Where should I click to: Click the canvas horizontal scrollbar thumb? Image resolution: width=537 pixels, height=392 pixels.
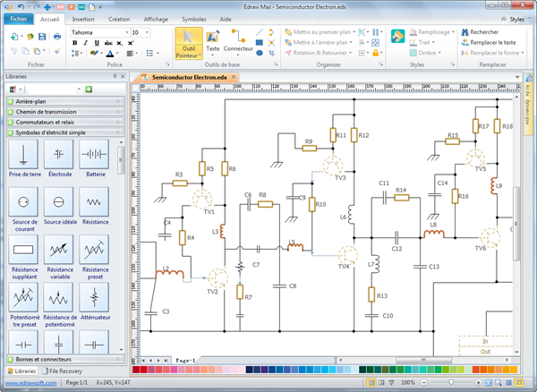click(423, 360)
